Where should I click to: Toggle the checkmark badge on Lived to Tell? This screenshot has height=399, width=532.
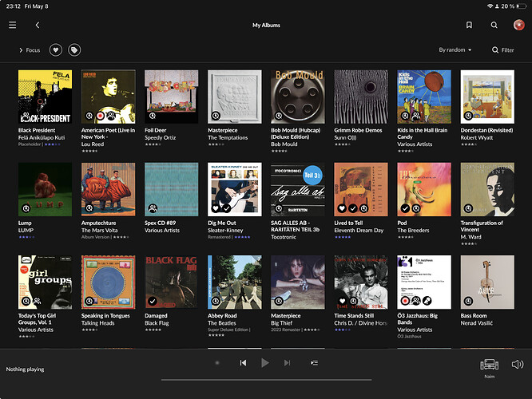353,208
